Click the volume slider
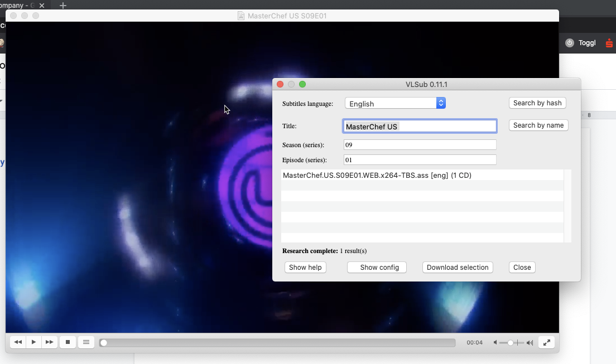Image resolution: width=616 pixels, height=364 pixels. [x=509, y=342]
